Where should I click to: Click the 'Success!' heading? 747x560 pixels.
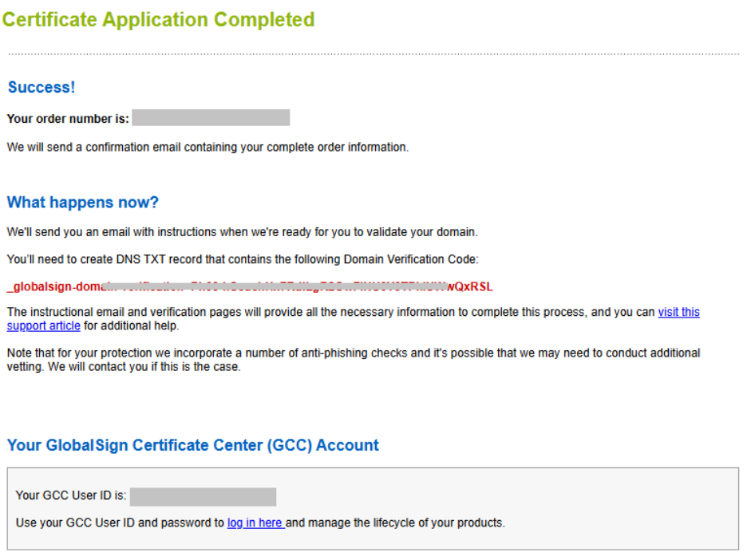41,87
